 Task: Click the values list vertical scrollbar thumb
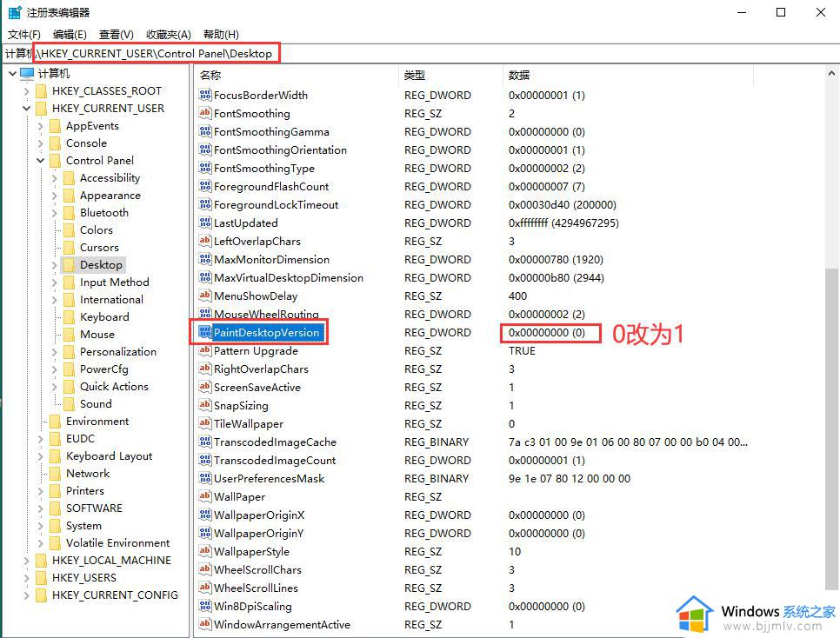point(831,429)
